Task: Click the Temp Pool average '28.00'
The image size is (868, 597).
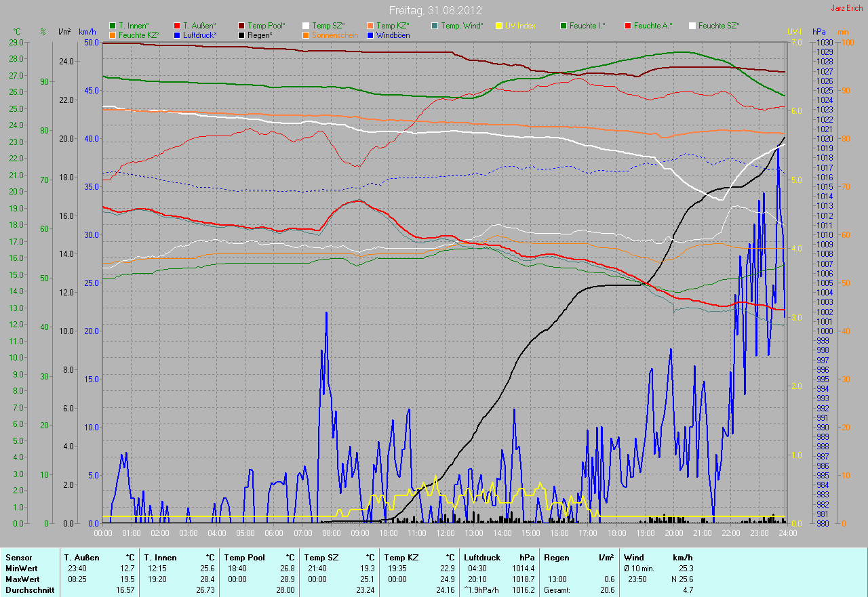Action: point(285,590)
